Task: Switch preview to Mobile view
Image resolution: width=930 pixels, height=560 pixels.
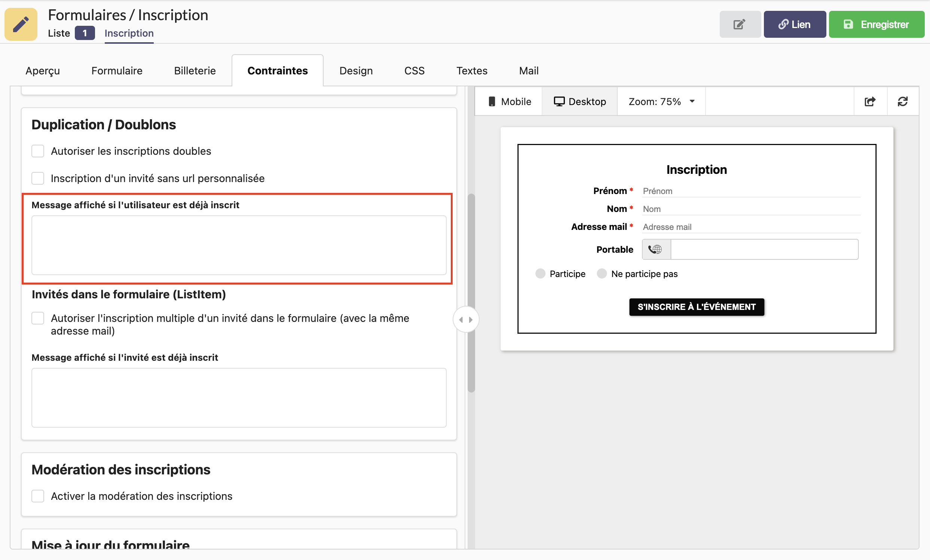Action: (509, 101)
